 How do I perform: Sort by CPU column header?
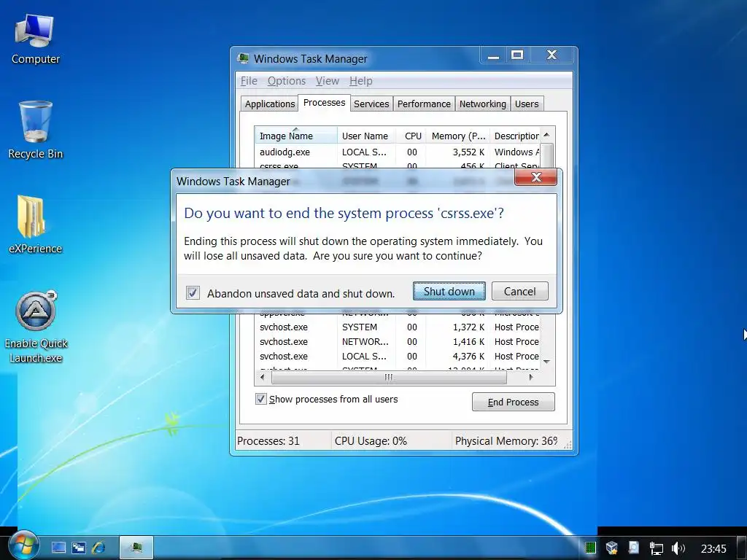[411, 136]
